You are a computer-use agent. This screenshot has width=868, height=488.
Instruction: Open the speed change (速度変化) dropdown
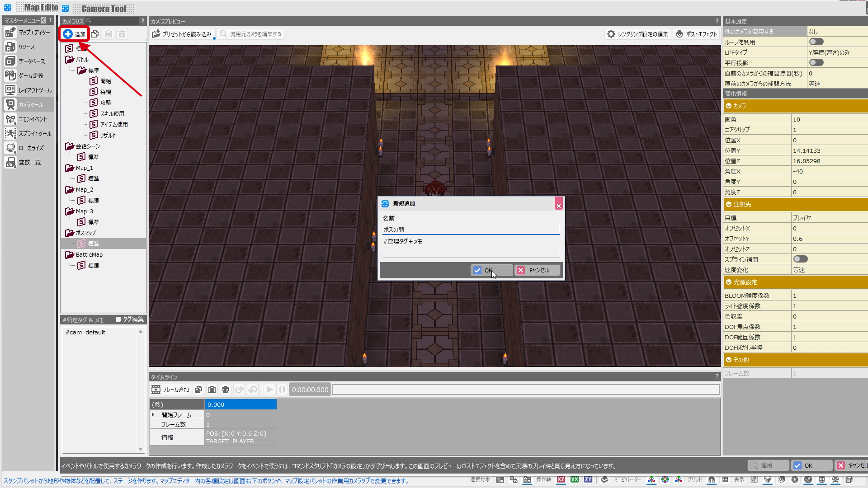[x=830, y=270]
